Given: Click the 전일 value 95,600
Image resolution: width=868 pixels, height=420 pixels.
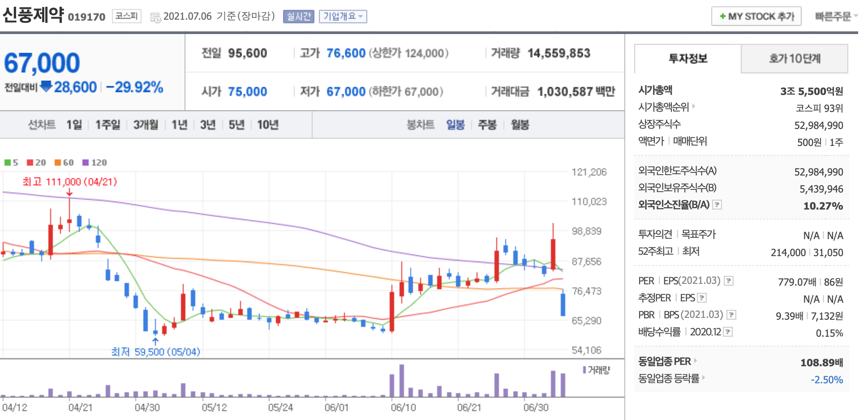Looking at the screenshot, I should coord(248,53).
